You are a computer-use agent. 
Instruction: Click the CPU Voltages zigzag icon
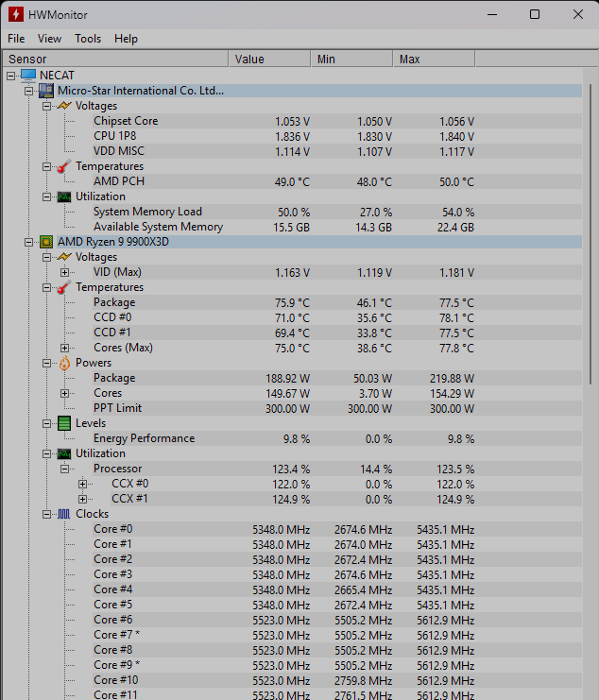[64, 257]
